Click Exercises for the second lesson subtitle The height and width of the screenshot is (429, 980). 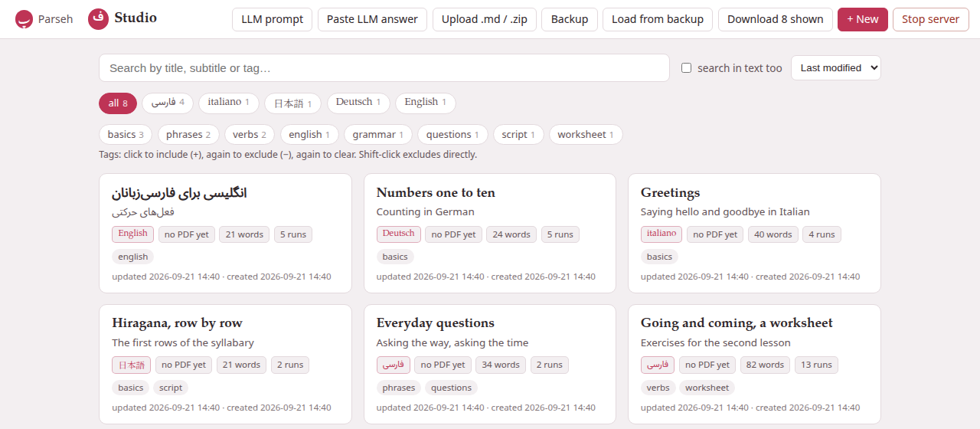click(x=716, y=343)
